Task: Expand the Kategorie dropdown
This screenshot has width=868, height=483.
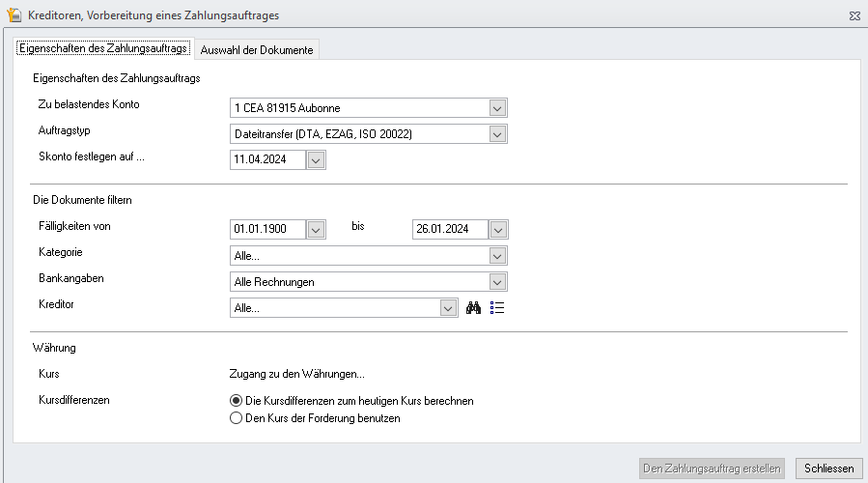Action: click(497, 256)
